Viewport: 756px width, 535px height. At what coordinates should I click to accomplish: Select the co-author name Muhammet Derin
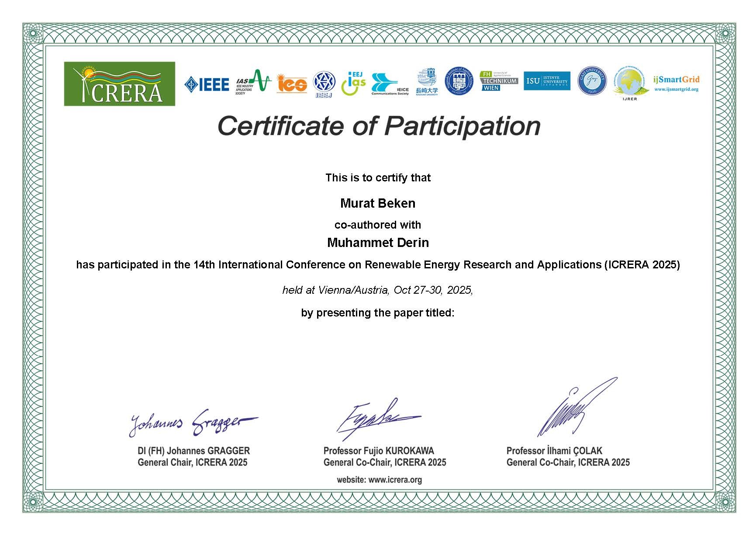point(378,243)
